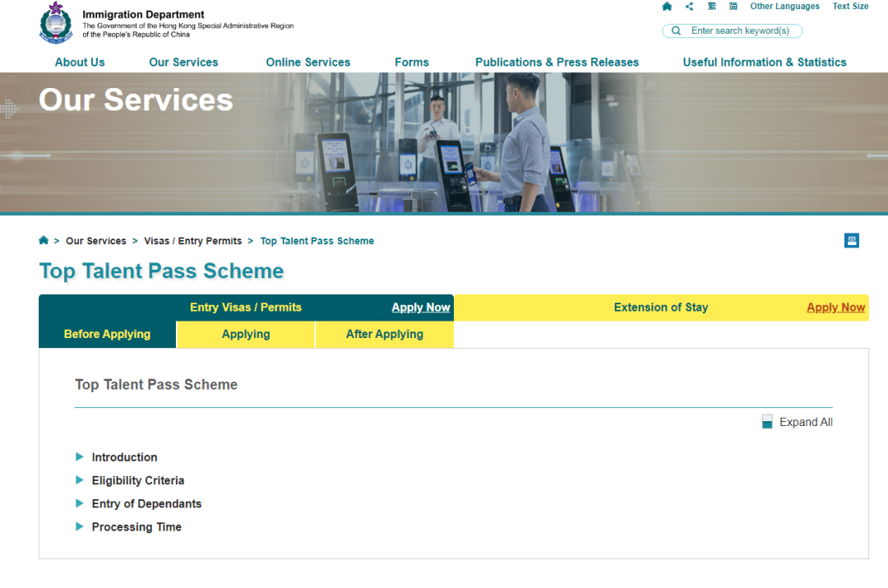Click the Immigration Department logo

[56, 23]
